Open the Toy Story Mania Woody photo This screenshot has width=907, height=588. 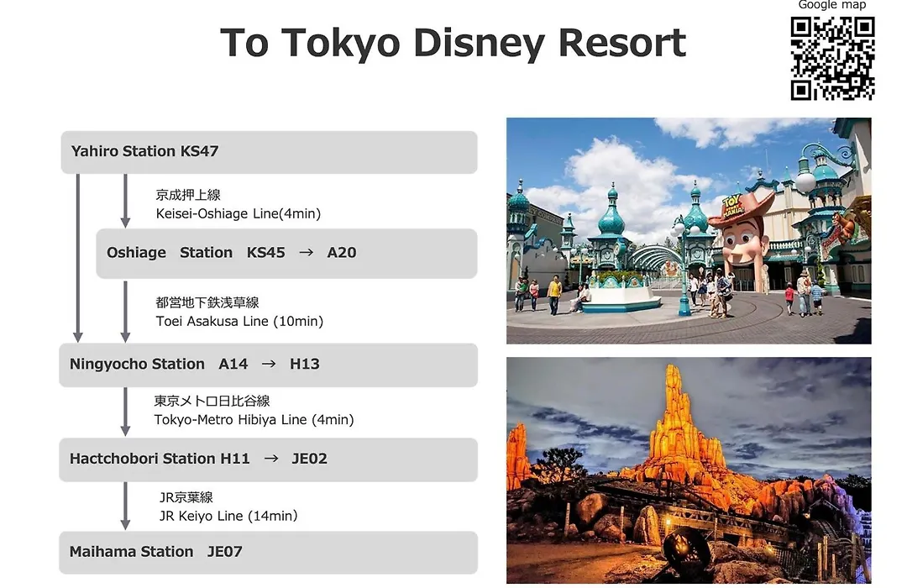tap(689, 231)
